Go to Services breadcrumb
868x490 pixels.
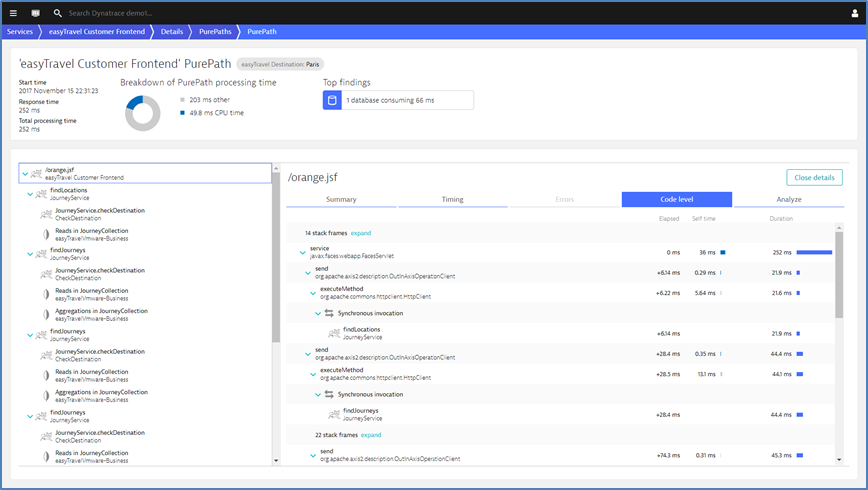[x=20, y=32]
